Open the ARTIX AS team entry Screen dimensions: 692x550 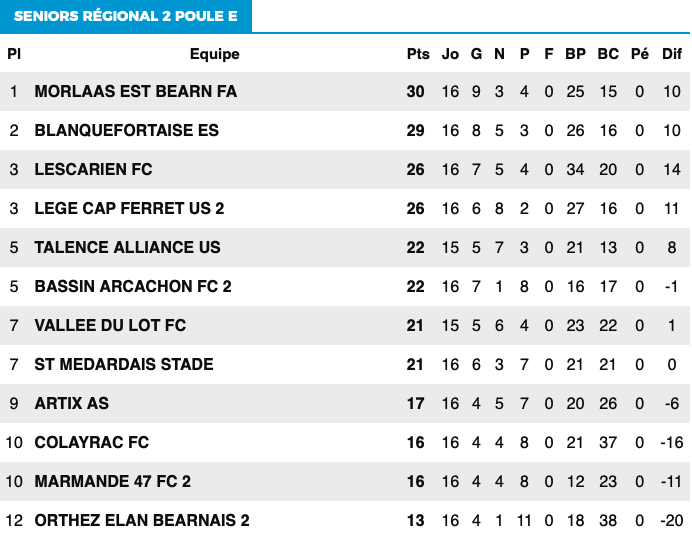[x=71, y=403]
